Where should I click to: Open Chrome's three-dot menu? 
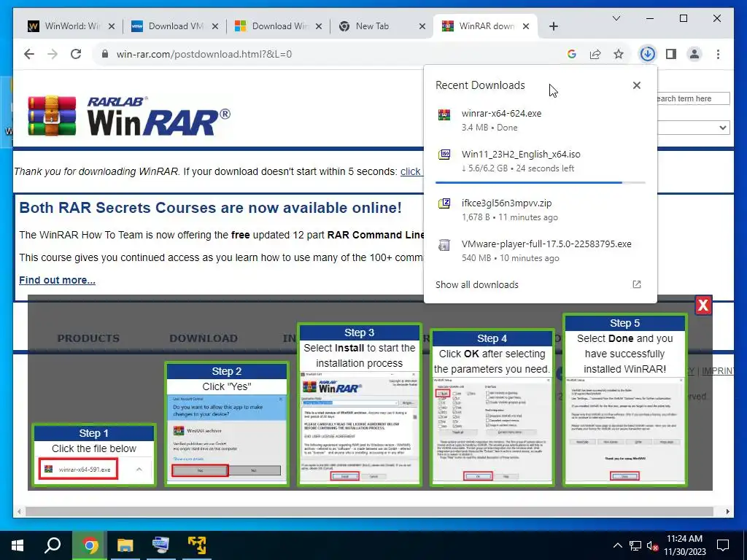718,54
